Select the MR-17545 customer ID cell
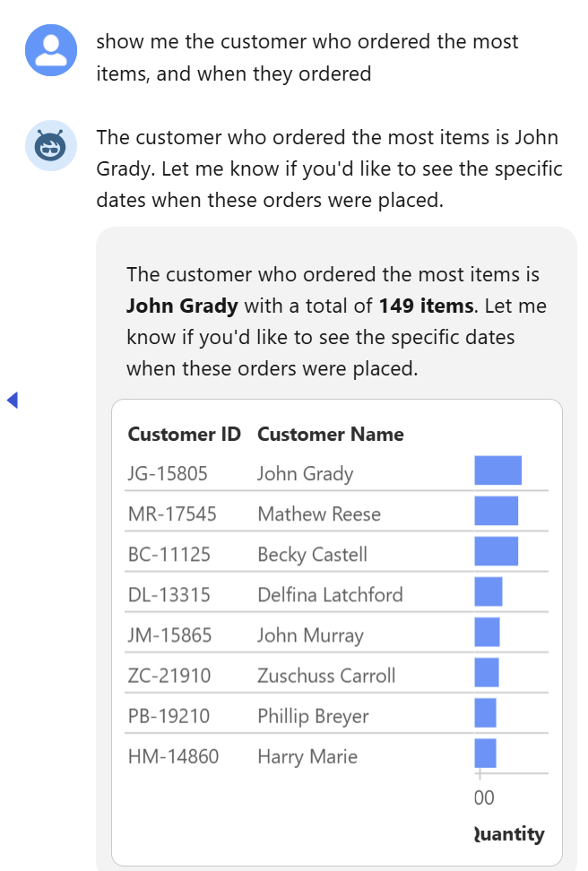 (x=172, y=514)
